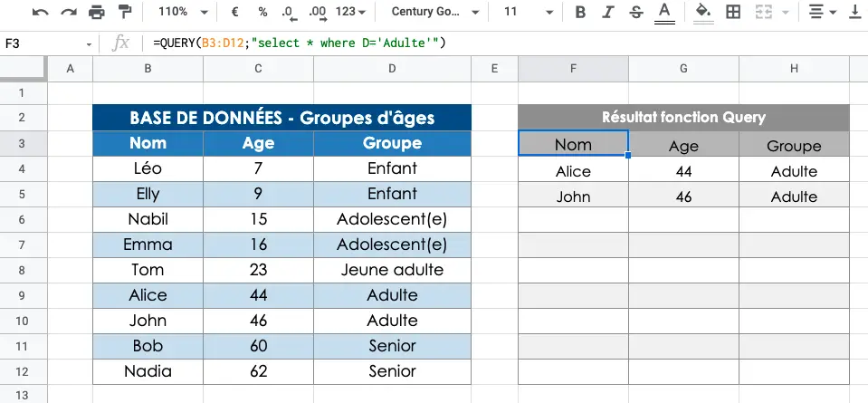Screen dimensions: 868x403
Task: Select the cell containing Tom
Action: tap(148, 270)
